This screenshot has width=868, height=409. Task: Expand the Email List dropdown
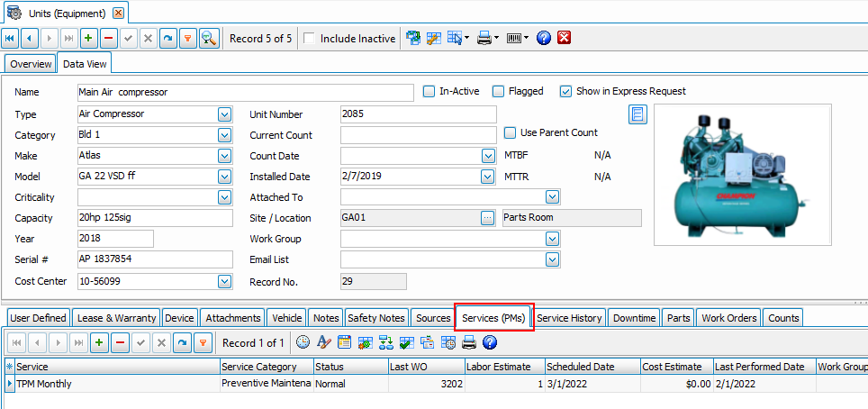(552, 259)
